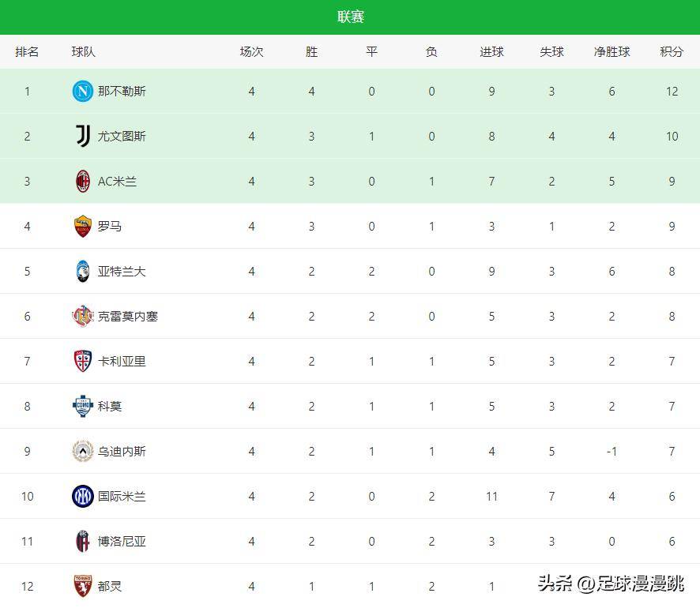This screenshot has width=700, height=608.
Task: Click the 排名 column label
Action: pyautogui.click(x=28, y=51)
